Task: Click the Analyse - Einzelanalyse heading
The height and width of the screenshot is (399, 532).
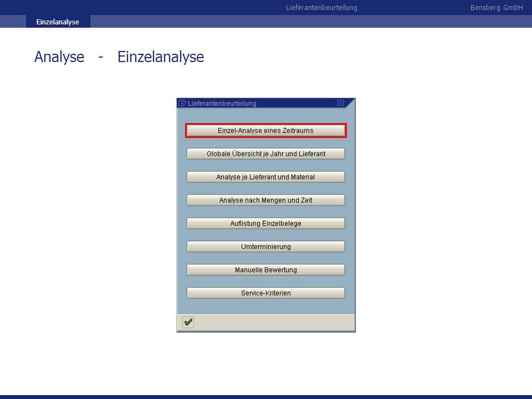Action: click(x=119, y=57)
